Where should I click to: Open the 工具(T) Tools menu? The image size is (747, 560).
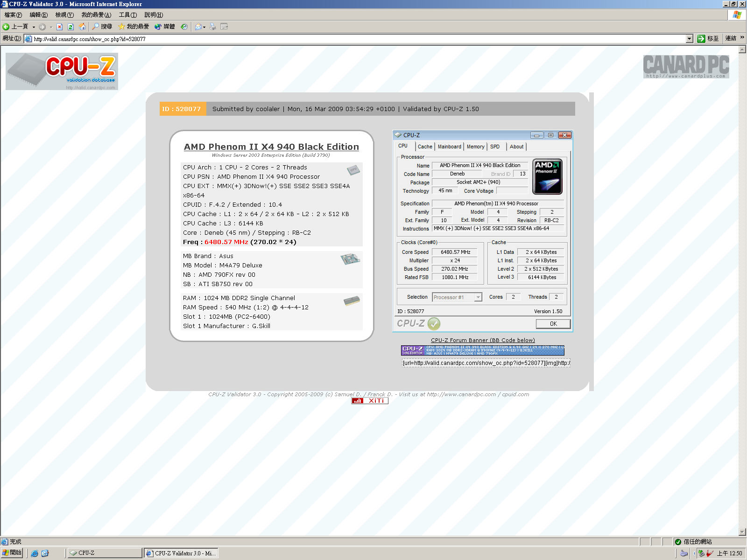128,15
